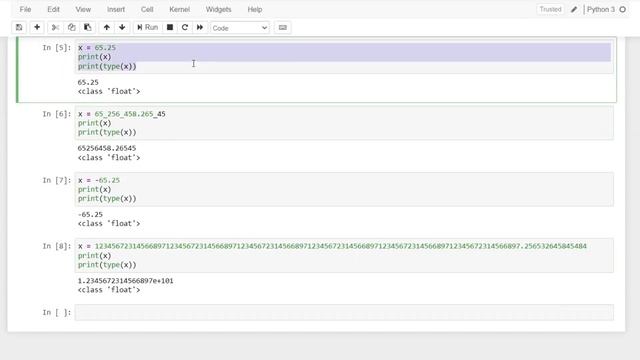640x360 pixels.
Task: Click the kernel idle circle indicator
Action: pos(622,9)
